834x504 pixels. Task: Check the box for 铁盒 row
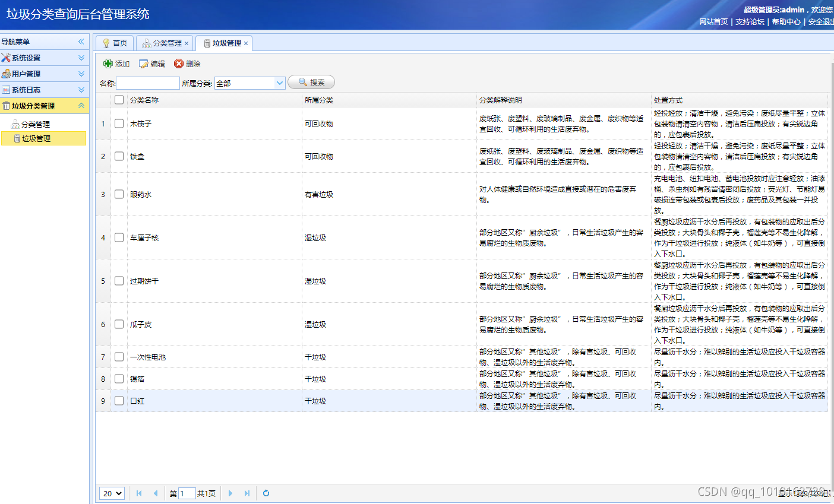[x=119, y=156]
